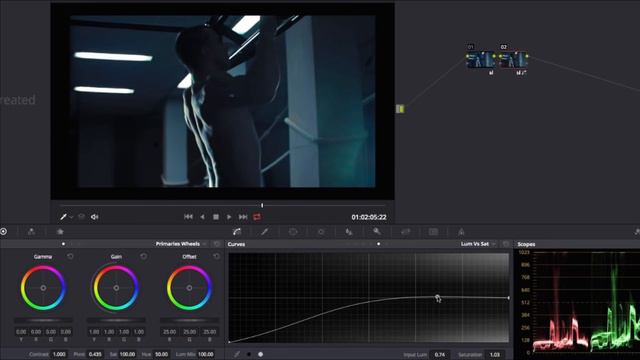Select Gain Y value field 1.00
640x360 pixels.
(x=94, y=332)
